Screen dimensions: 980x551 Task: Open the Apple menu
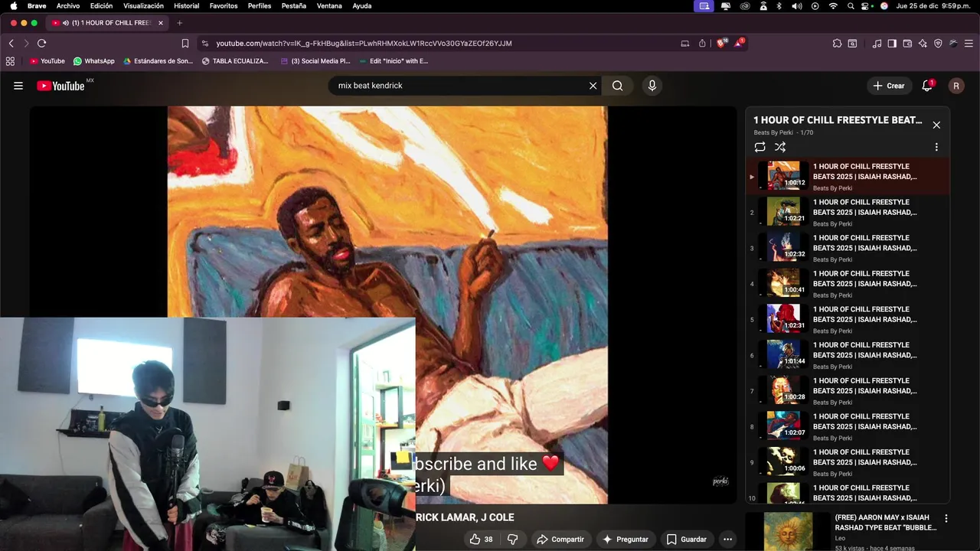[13, 6]
